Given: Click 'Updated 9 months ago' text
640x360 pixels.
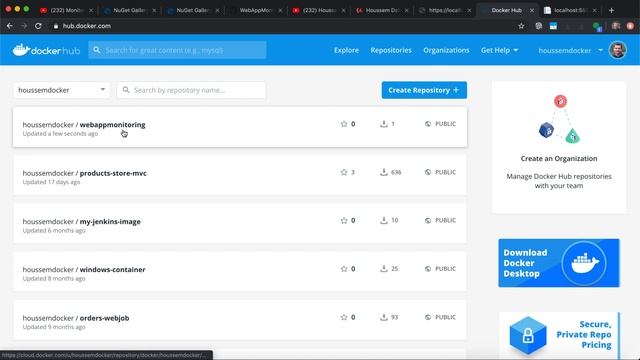Looking at the screenshot, I should coord(54,327).
